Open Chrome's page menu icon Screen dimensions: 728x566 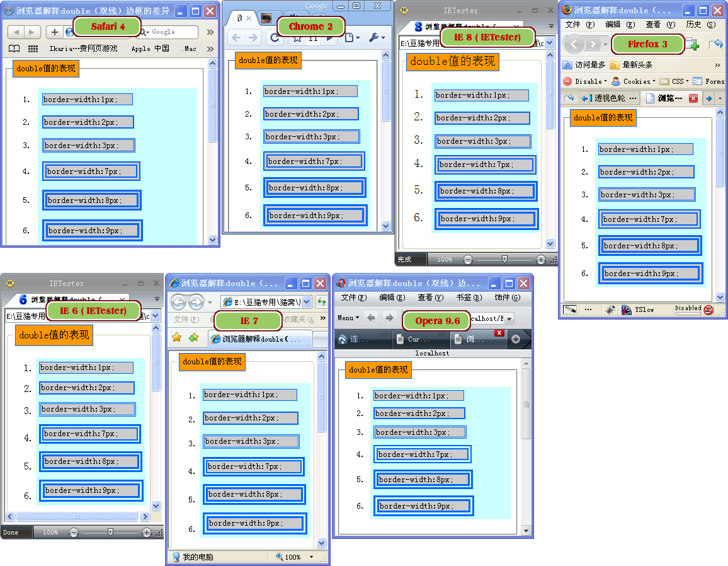(x=353, y=38)
